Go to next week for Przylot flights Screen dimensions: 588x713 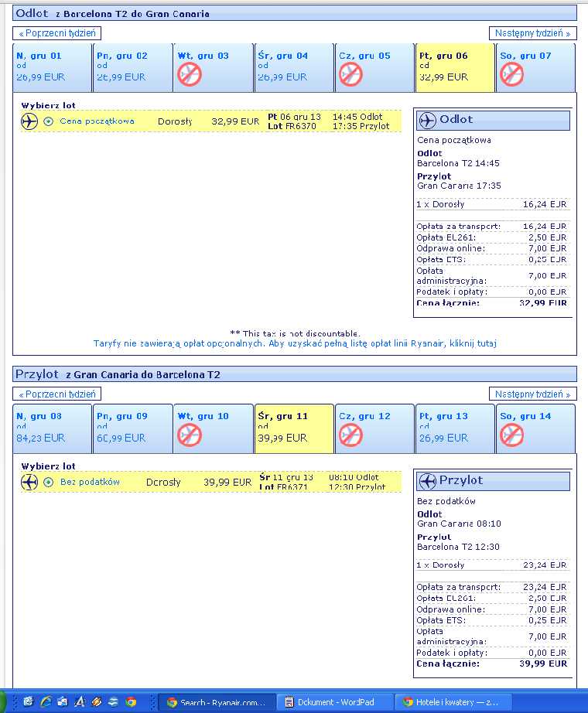point(532,394)
